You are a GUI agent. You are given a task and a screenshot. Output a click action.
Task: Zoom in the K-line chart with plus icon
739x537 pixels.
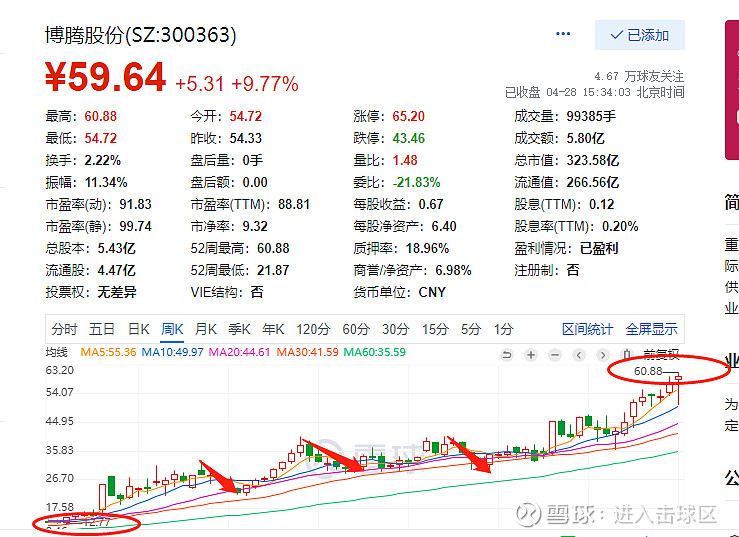click(x=531, y=355)
